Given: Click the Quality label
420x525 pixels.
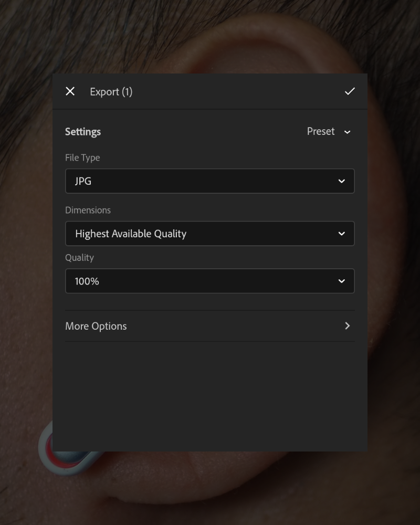Looking at the screenshot, I should click(x=79, y=257).
